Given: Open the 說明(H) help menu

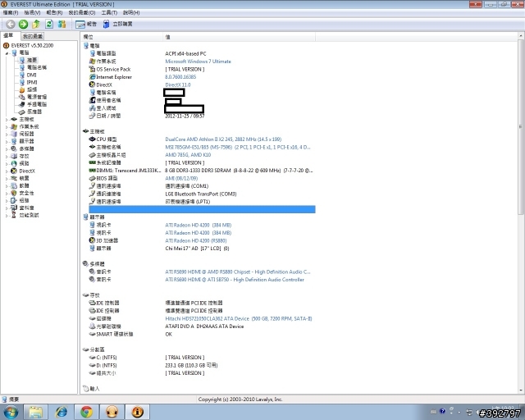Looking at the screenshot, I should (131, 12).
